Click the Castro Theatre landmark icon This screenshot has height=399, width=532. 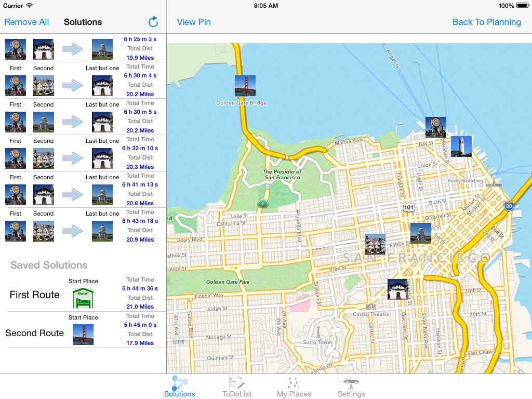pos(371,307)
